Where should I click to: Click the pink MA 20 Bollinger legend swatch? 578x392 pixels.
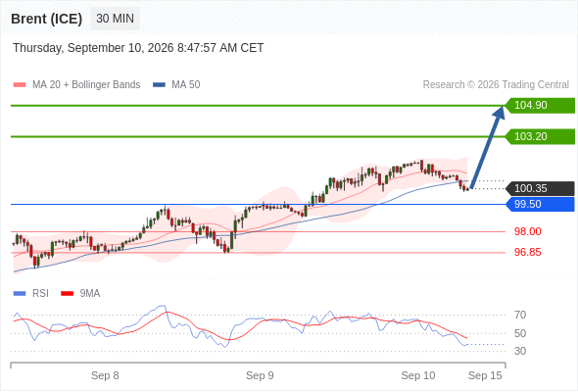[20, 85]
